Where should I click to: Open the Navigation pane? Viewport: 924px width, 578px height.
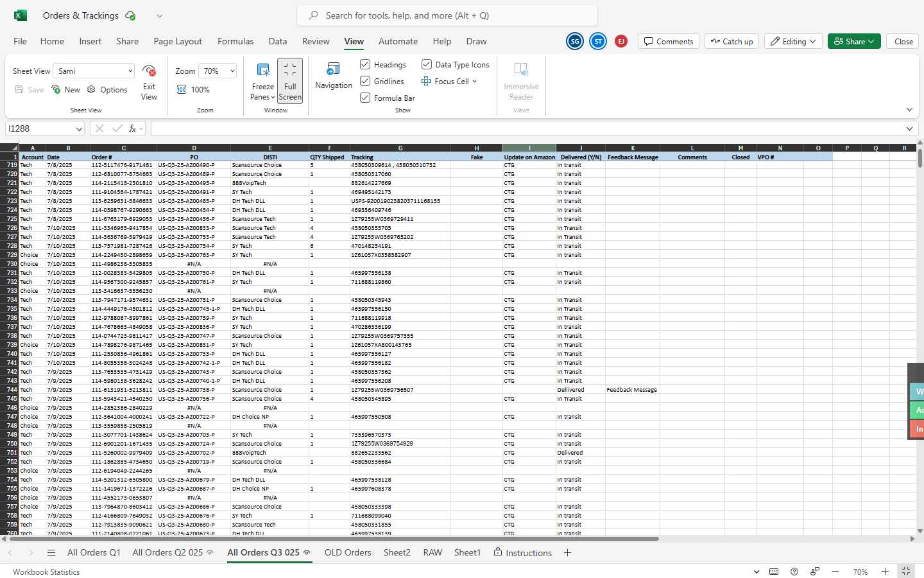coord(334,76)
